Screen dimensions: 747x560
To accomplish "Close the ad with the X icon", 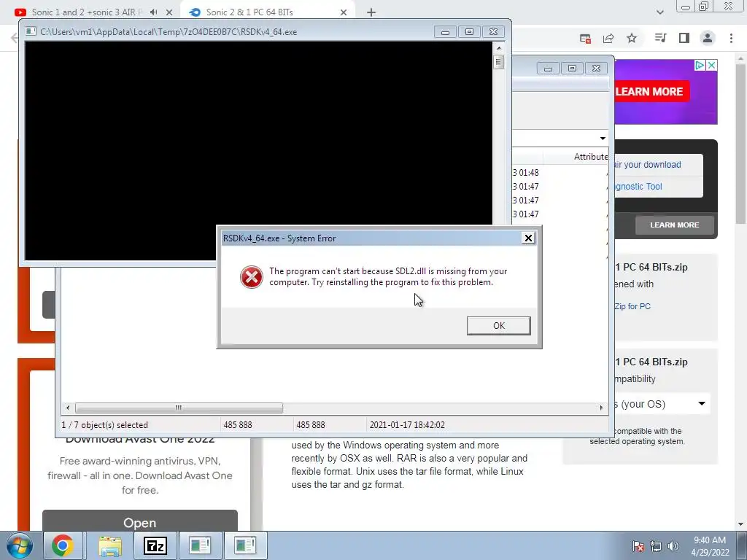I will click(711, 65).
